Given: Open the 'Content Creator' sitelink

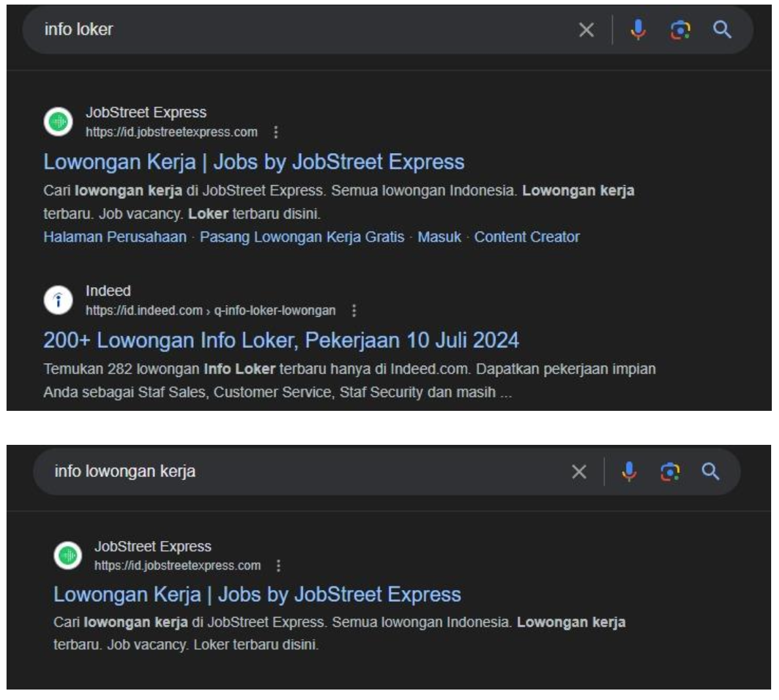Looking at the screenshot, I should [x=526, y=237].
